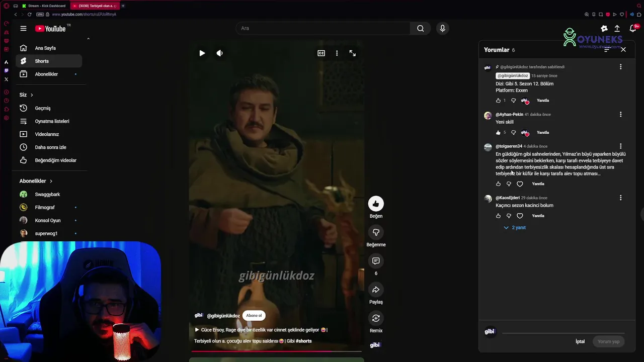Open the X icon in the browser sidebar
644x362 pixels.
(x=6, y=79)
